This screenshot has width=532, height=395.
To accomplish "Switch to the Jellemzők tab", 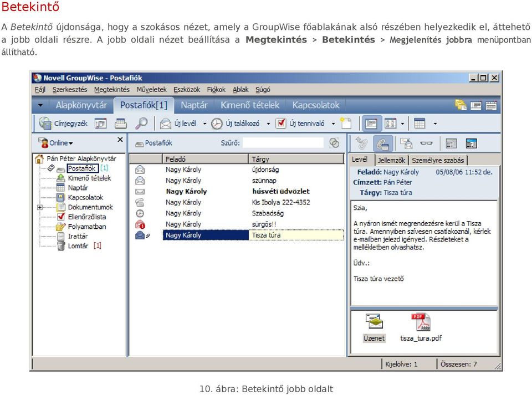I will [x=392, y=160].
